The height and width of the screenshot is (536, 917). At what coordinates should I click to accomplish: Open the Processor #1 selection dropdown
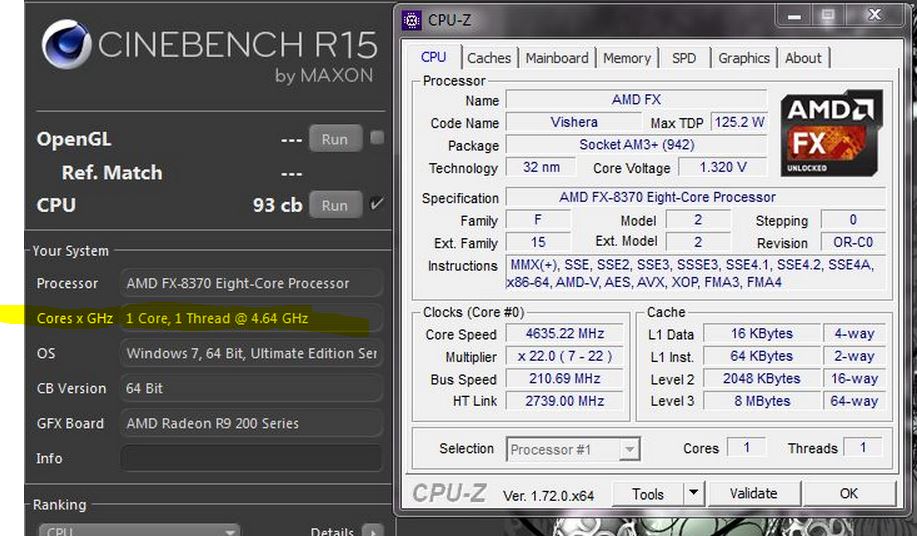coord(573,449)
